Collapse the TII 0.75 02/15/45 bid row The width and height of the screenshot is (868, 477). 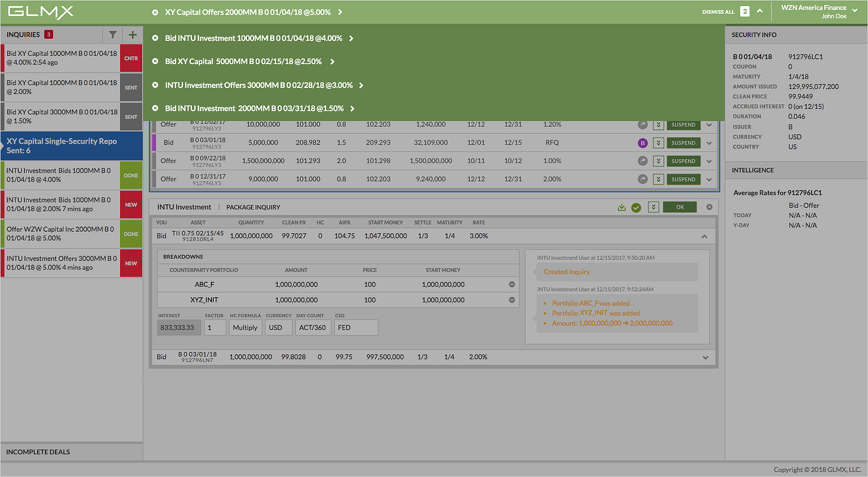click(705, 236)
